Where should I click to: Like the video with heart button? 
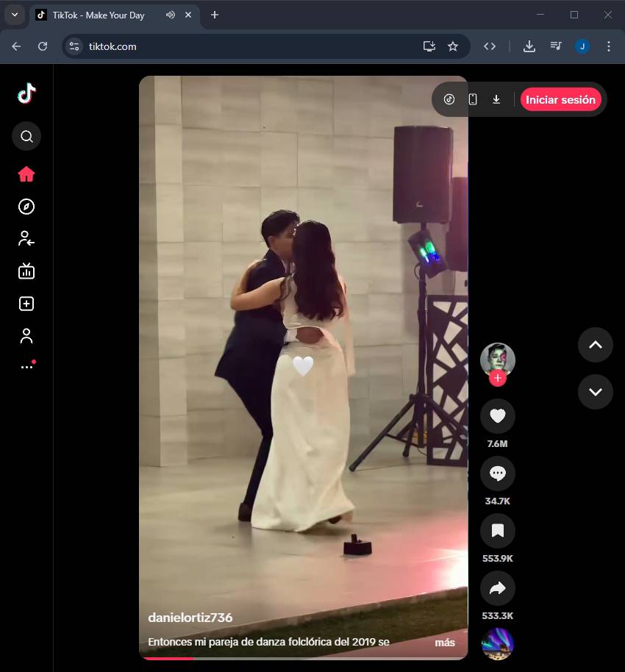[498, 416]
